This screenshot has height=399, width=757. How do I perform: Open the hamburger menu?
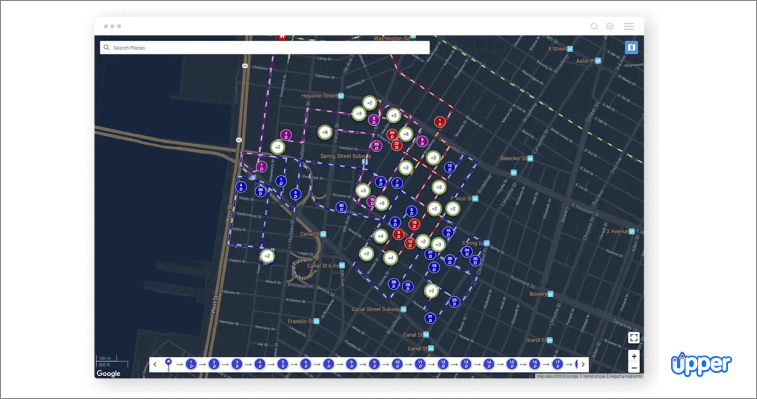[629, 26]
